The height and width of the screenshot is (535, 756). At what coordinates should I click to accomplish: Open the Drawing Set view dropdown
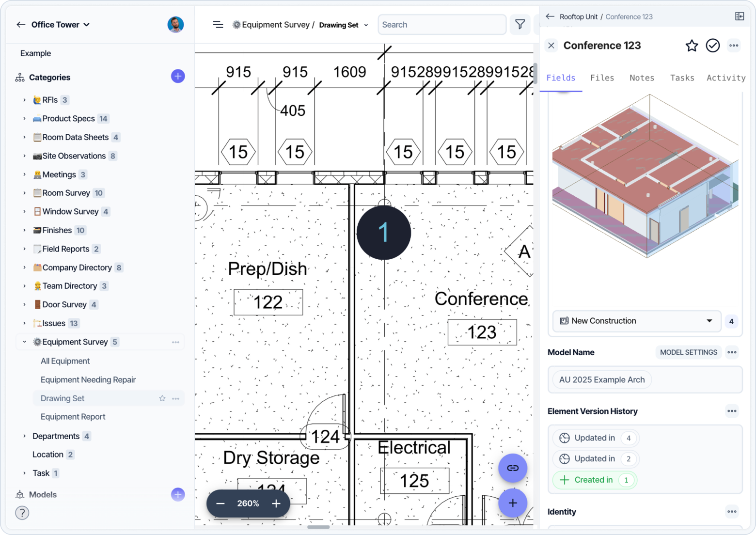pyautogui.click(x=366, y=25)
